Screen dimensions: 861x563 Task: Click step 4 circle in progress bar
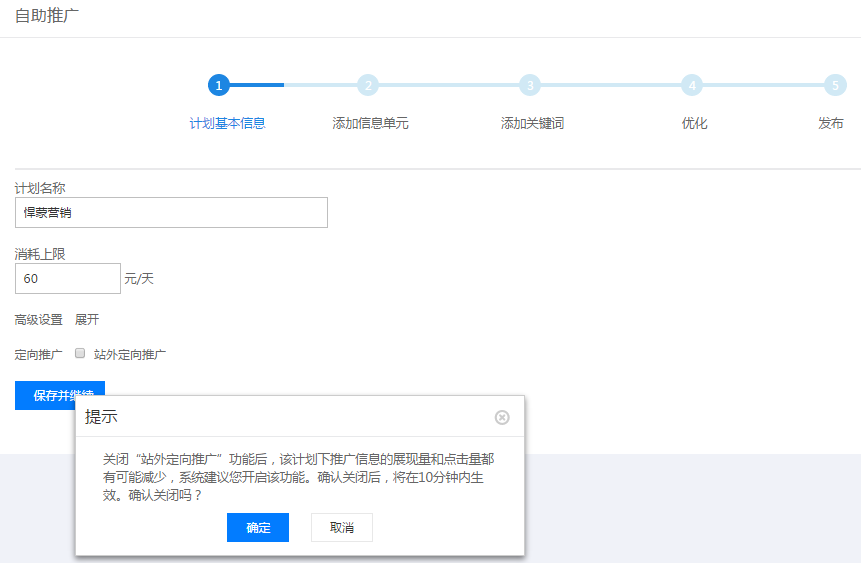click(x=692, y=85)
